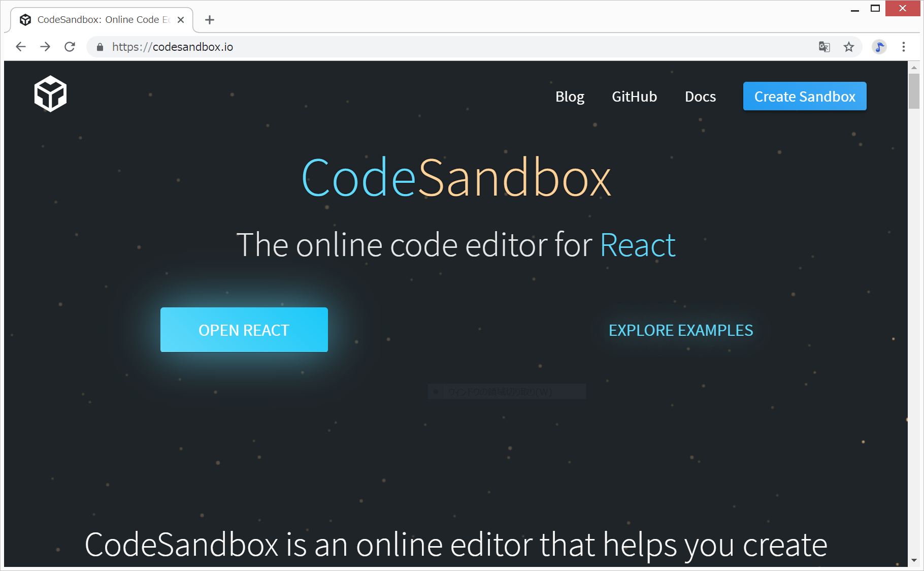Close the CodeSandbox browser tab
The height and width of the screenshot is (571, 924).
click(x=181, y=20)
